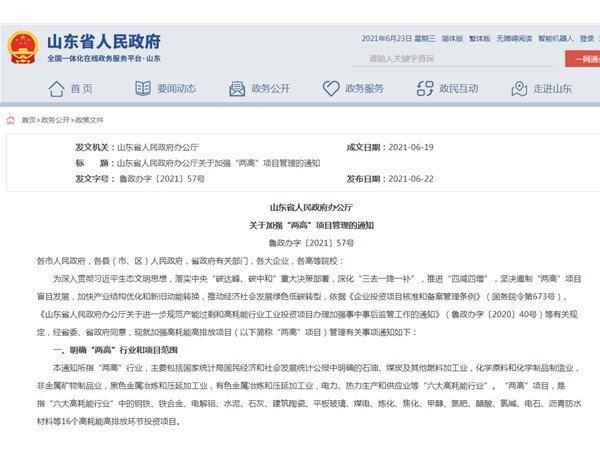Image resolution: width=600 pixels, height=450 pixels.
Task: Click the 登录 login link
Action: [x=590, y=39]
